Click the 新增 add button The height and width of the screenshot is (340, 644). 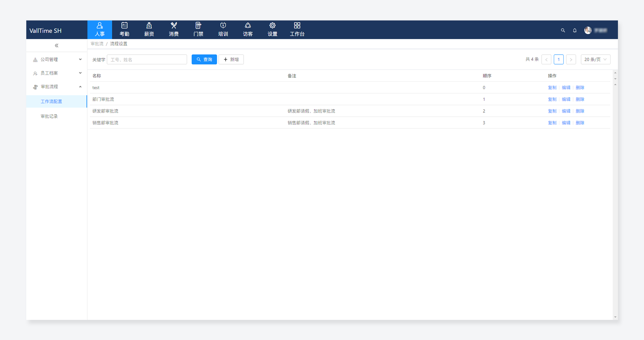[x=231, y=59]
